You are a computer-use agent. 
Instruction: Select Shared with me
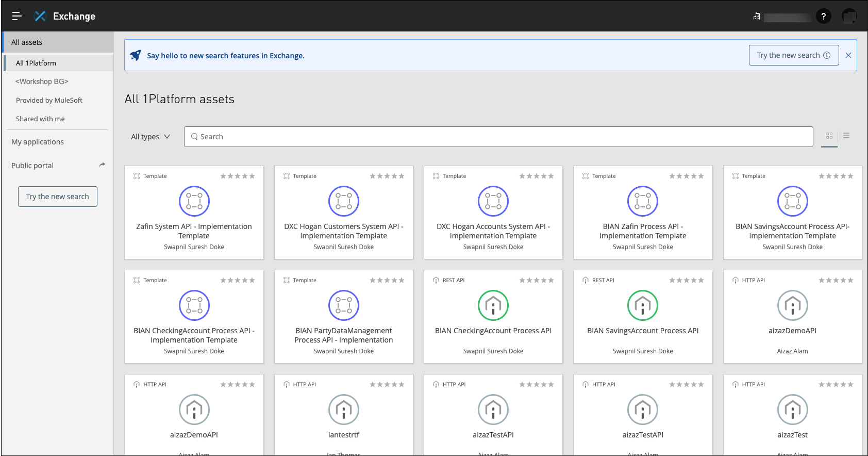tap(40, 119)
